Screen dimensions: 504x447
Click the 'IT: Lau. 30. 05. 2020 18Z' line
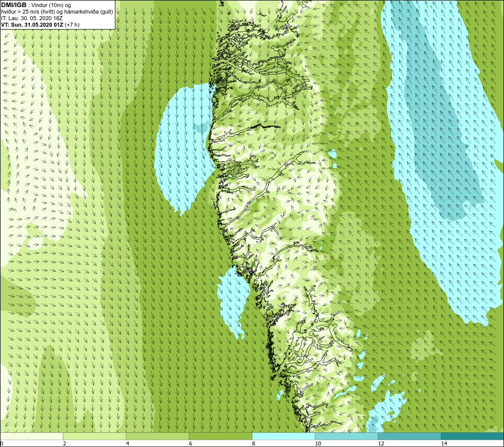click(32, 18)
